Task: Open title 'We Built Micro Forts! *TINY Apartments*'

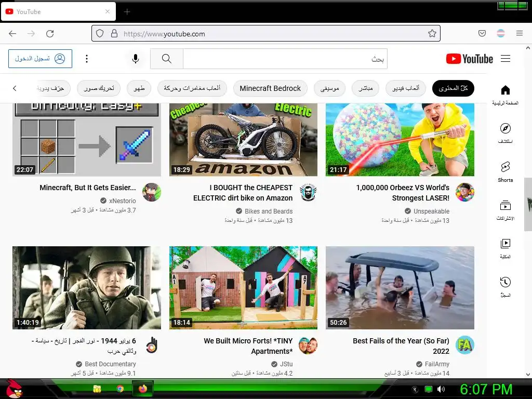Action: point(248,345)
